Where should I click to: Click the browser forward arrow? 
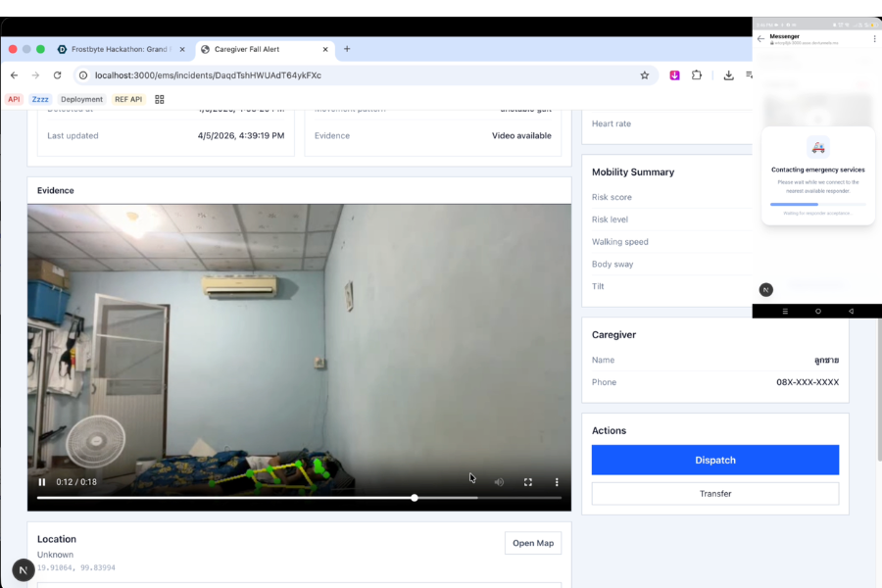(35, 74)
